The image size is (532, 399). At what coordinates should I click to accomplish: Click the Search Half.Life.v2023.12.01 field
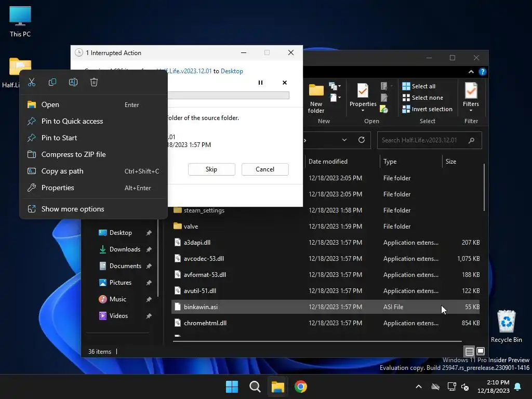point(430,140)
